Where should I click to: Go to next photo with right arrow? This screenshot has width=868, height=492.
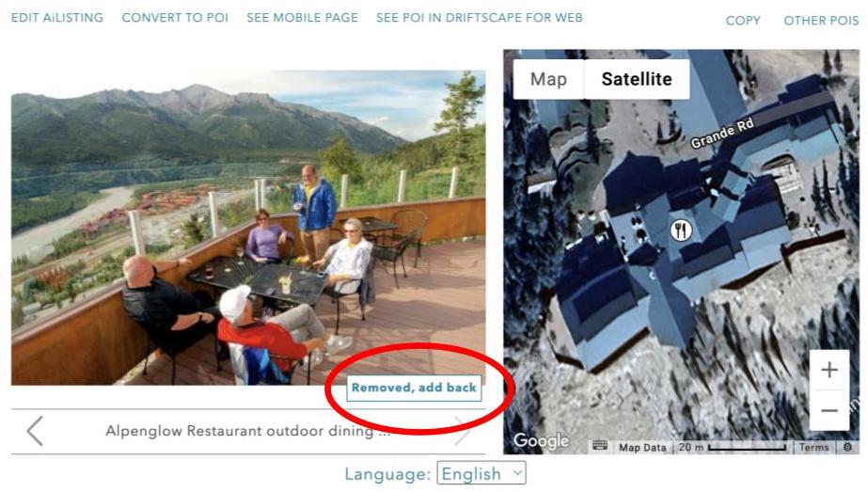tap(463, 431)
